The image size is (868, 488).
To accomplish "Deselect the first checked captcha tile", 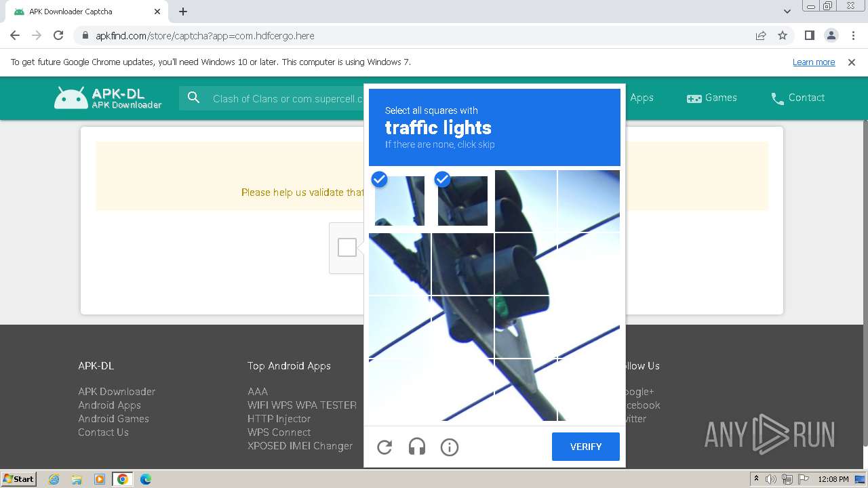I will (x=400, y=201).
